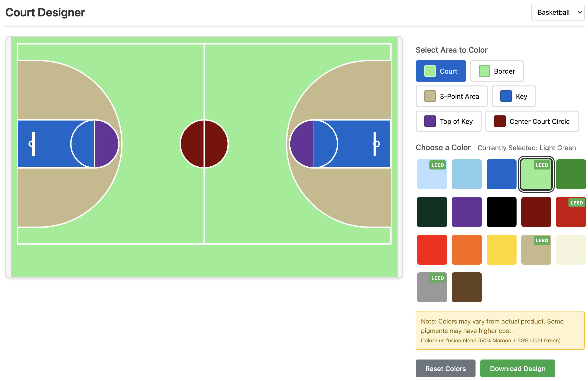This screenshot has width=588, height=381.
Task: Click the Reset Colors button
Action: click(445, 368)
